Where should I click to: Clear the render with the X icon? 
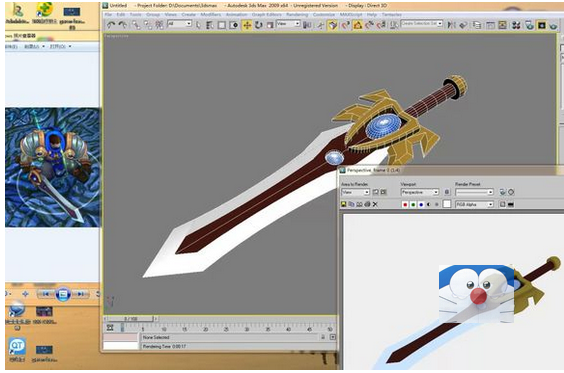click(x=375, y=204)
